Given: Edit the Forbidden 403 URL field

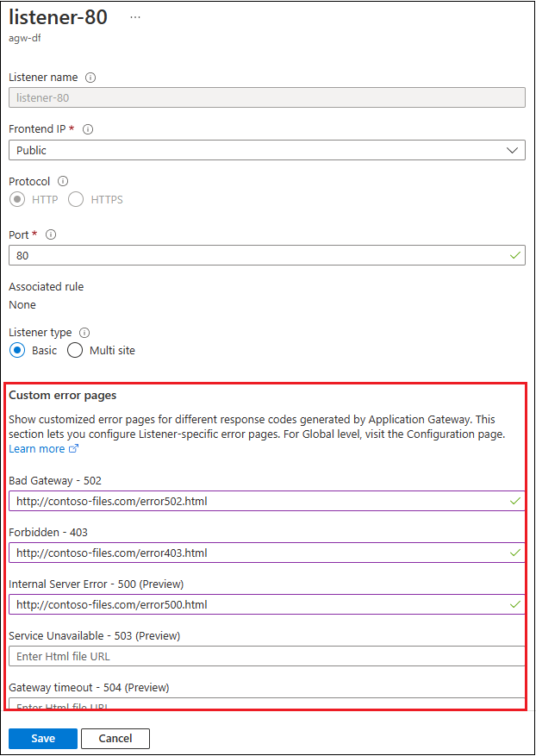Looking at the screenshot, I should tap(267, 553).
